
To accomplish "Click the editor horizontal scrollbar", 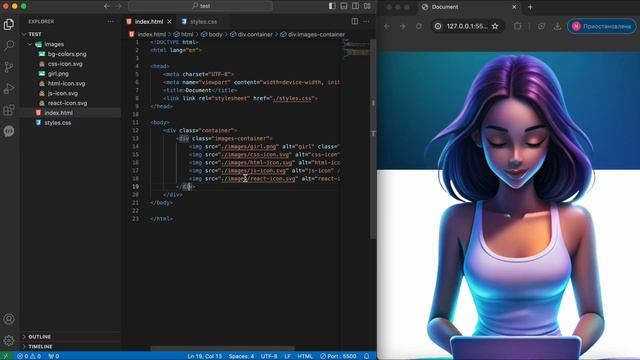I will [222, 349].
